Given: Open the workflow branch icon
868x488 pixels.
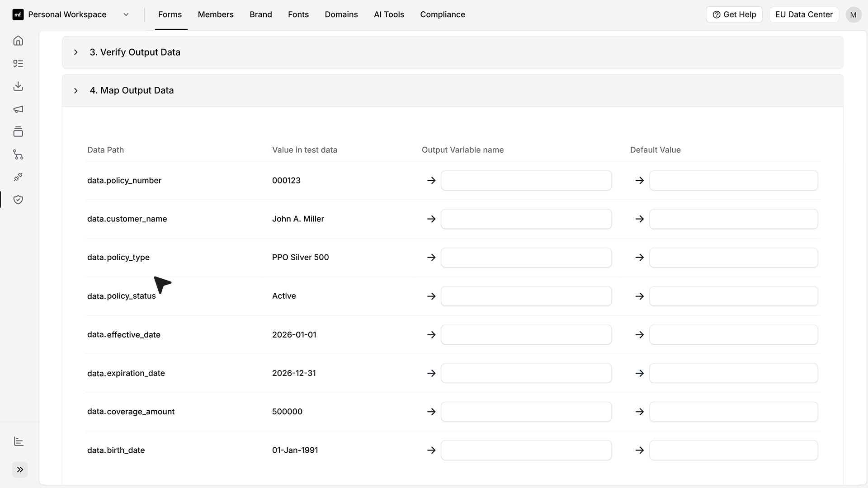Looking at the screenshot, I should click(18, 155).
